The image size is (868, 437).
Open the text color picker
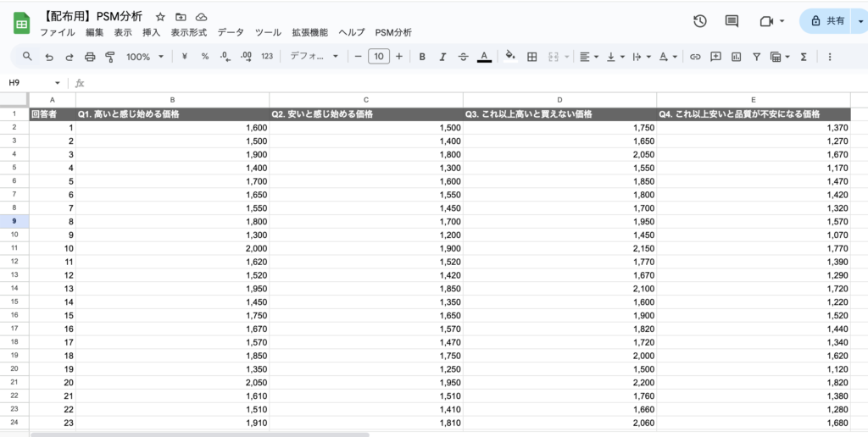coord(484,57)
